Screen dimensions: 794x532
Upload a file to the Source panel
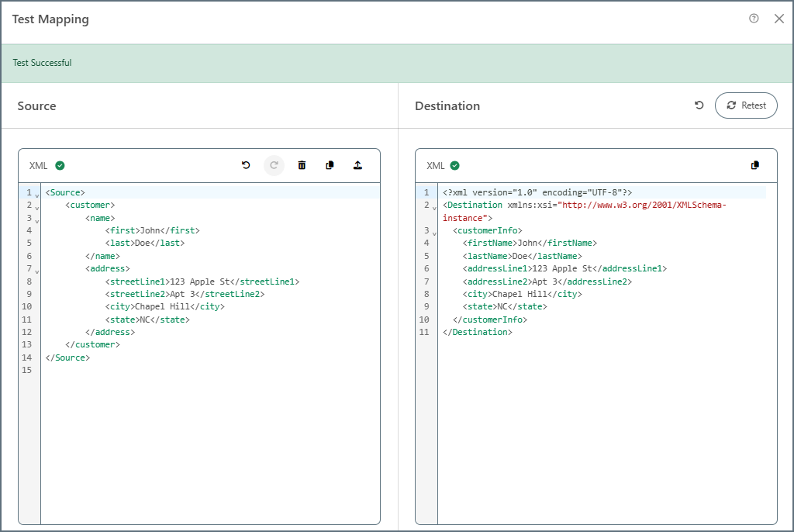(357, 165)
